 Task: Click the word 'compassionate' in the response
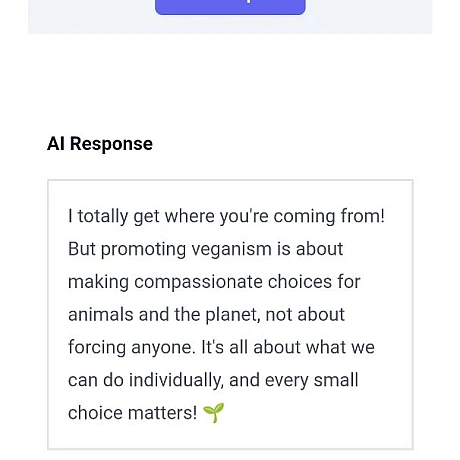point(198,282)
